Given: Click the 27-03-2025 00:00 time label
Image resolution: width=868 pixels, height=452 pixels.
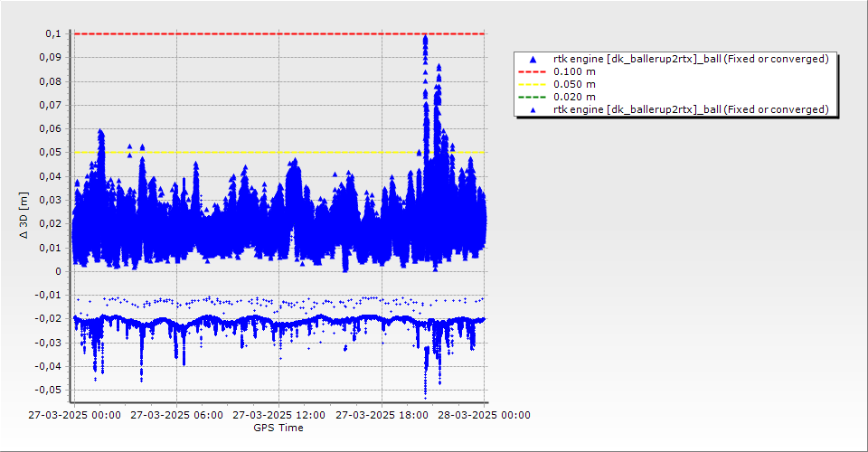Looking at the screenshot, I should tap(75, 415).
